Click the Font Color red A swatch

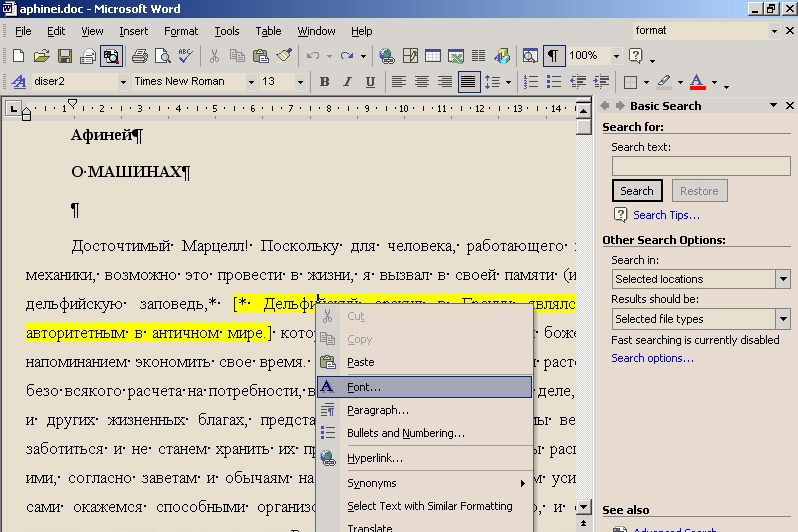697,82
